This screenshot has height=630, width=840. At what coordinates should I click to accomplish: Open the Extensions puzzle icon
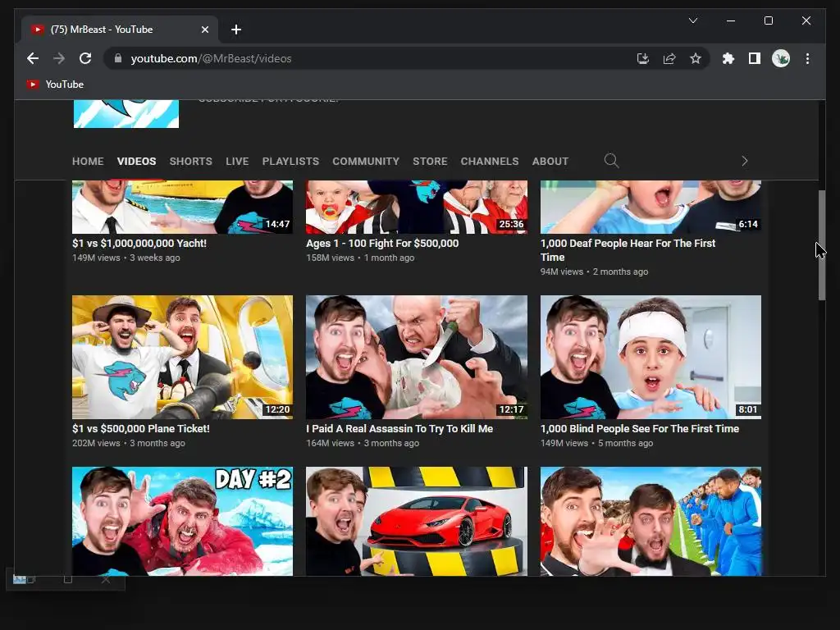tap(728, 58)
